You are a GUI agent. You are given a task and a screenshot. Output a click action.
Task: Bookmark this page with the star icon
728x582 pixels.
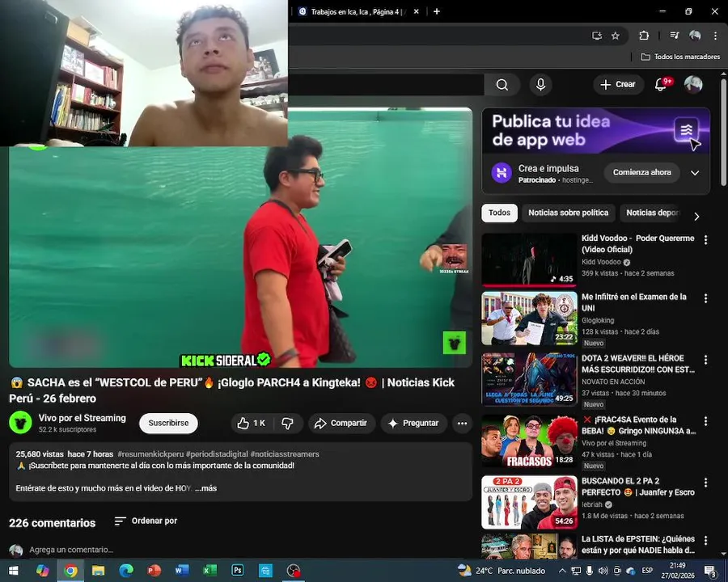pyautogui.click(x=616, y=36)
